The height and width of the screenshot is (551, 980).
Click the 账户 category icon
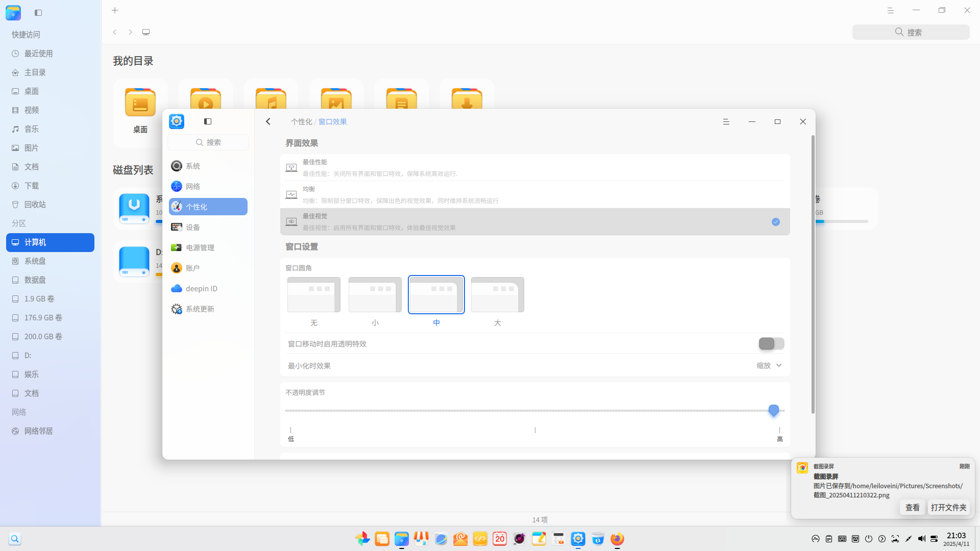pos(177,268)
